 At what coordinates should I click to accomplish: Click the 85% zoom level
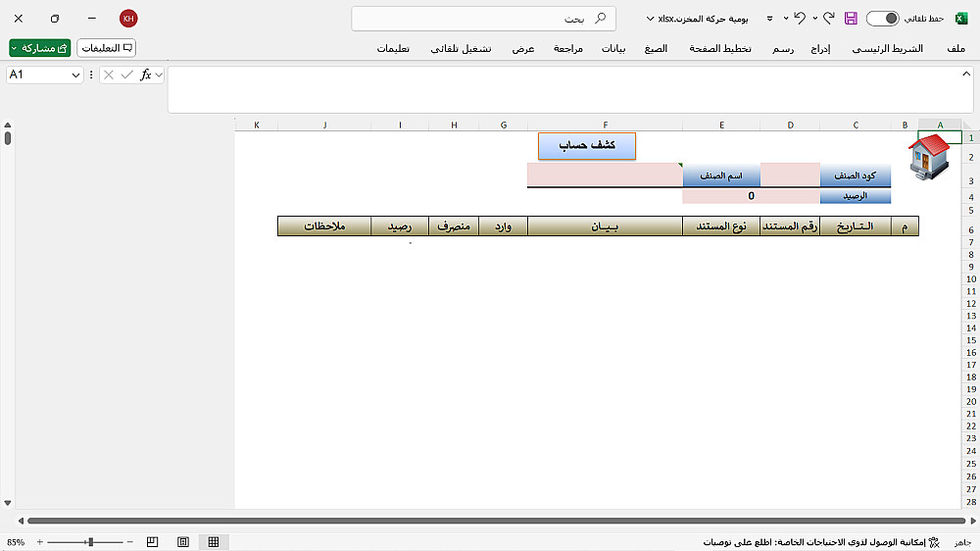click(16, 542)
